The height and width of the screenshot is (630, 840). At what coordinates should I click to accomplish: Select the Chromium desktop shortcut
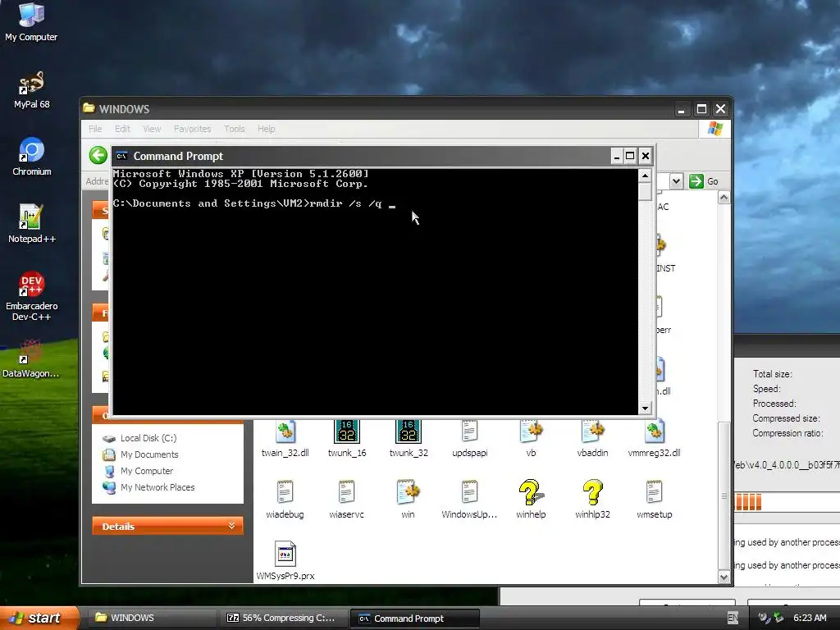point(32,157)
